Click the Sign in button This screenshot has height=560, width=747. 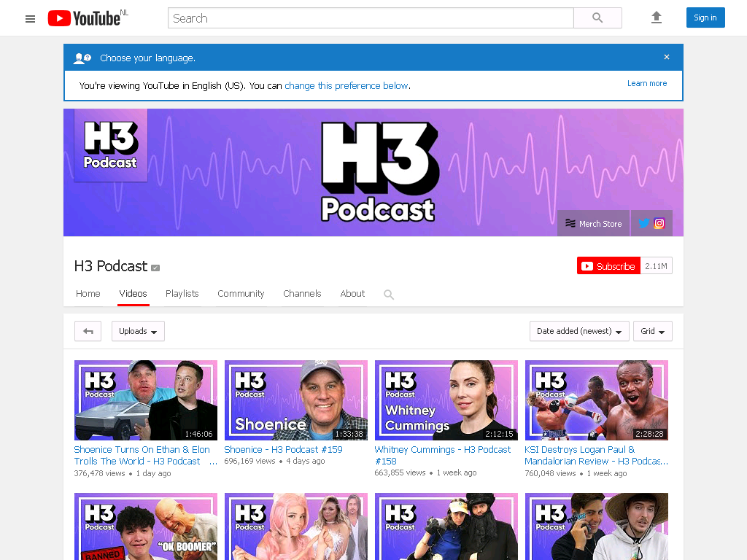click(x=705, y=17)
